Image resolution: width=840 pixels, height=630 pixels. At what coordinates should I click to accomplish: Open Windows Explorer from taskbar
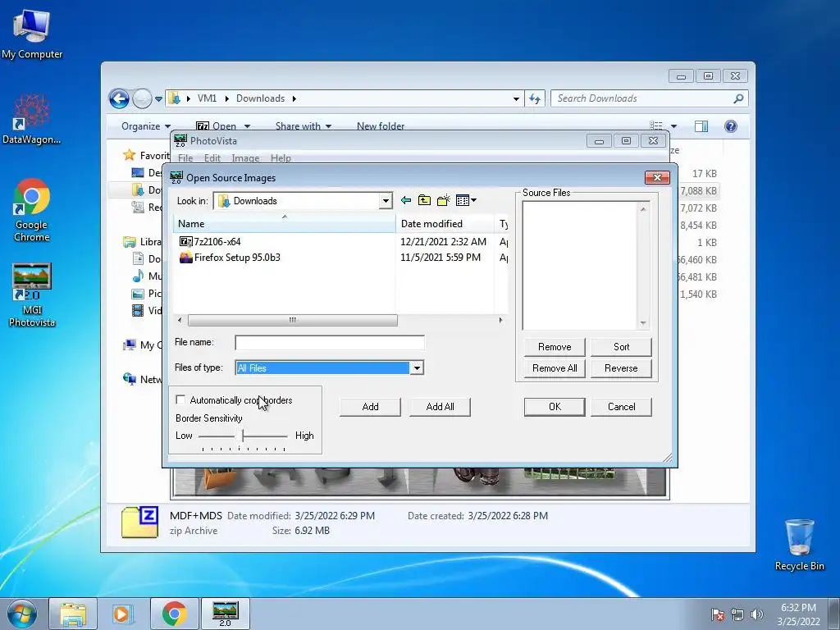[x=73, y=614]
